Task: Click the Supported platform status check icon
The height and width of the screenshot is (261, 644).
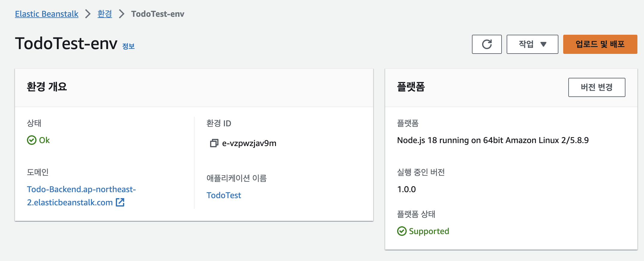Action: pyautogui.click(x=402, y=231)
